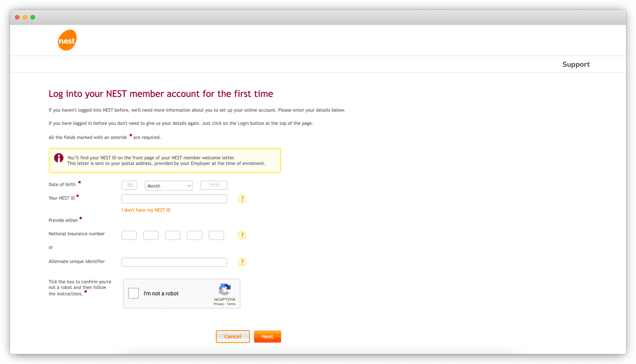This screenshot has height=364, width=636.
Task: Click the first National Insurance number box
Action: point(129,235)
